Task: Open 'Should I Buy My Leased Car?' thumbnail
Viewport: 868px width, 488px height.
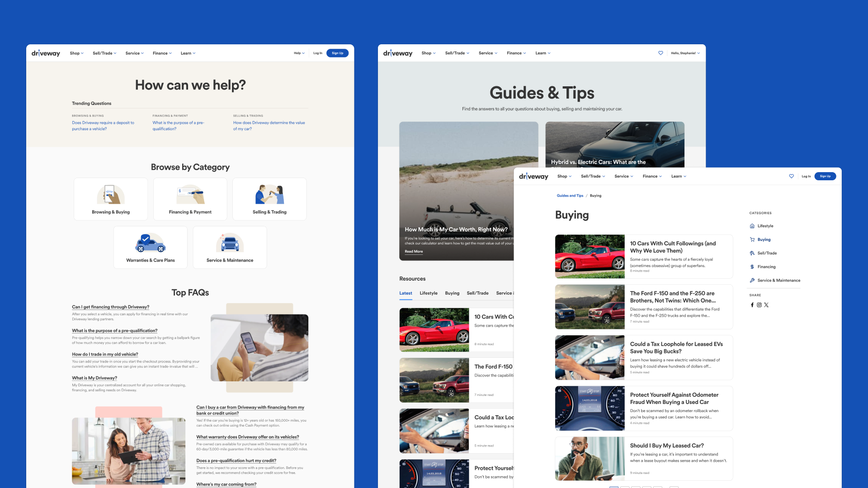Action: click(x=590, y=458)
